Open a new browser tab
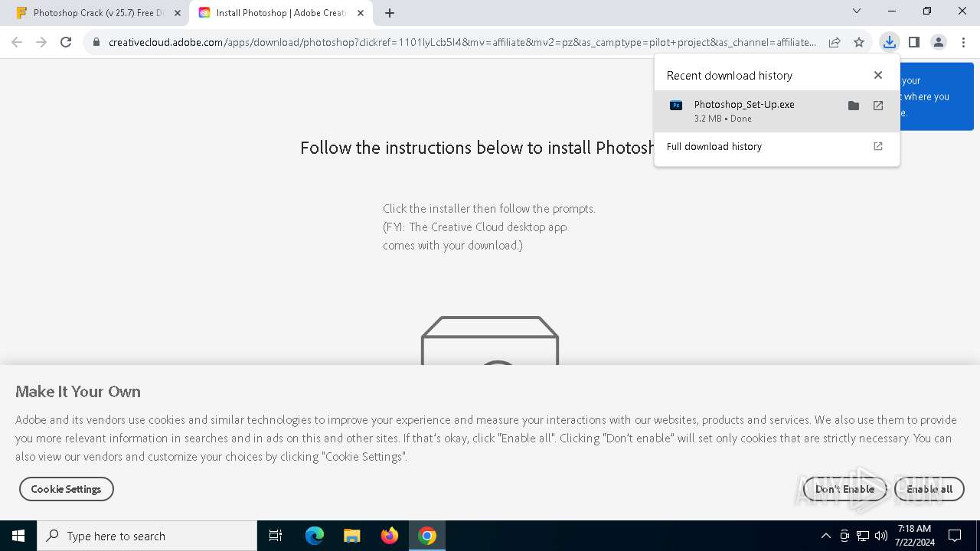Image resolution: width=980 pixels, height=551 pixels. 390,13
